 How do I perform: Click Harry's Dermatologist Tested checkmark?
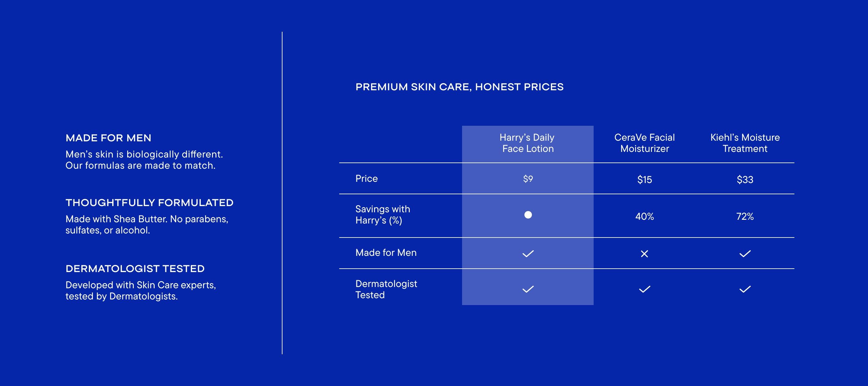(528, 289)
